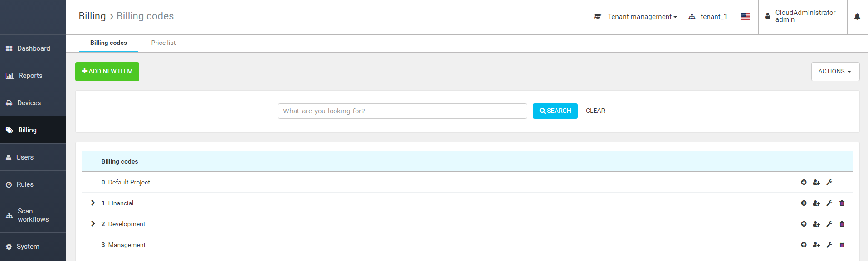Expand the Development billing code row

coord(93,224)
